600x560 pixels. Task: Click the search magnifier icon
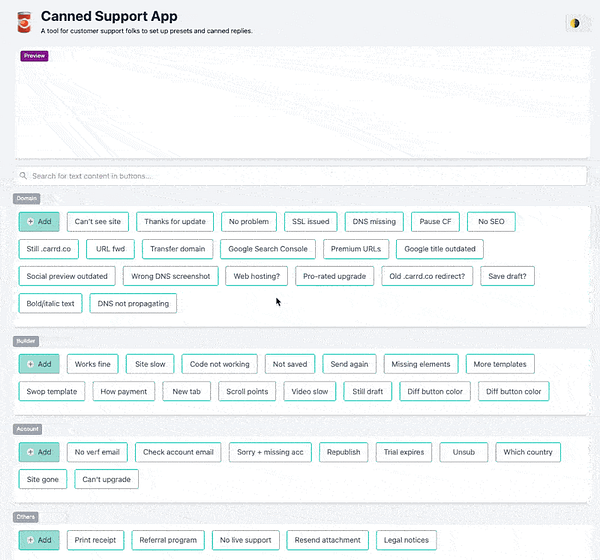tap(23, 176)
